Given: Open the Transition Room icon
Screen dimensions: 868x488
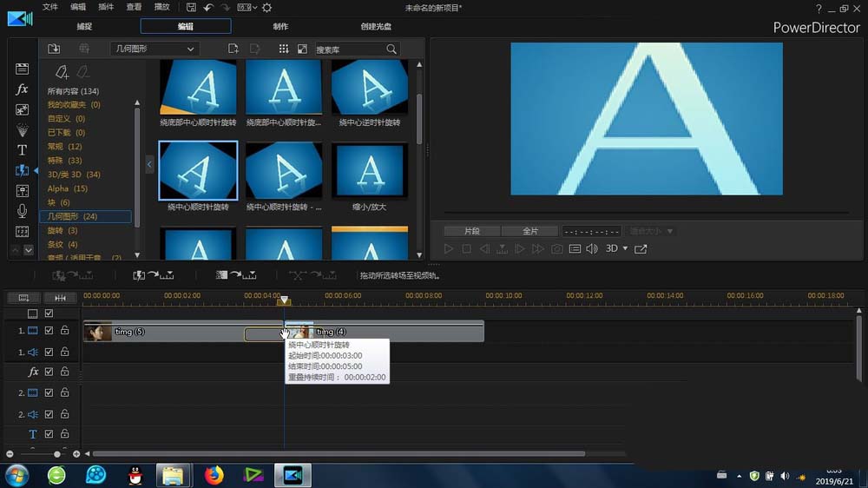Looking at the screenshot, I should click(23, 170).
